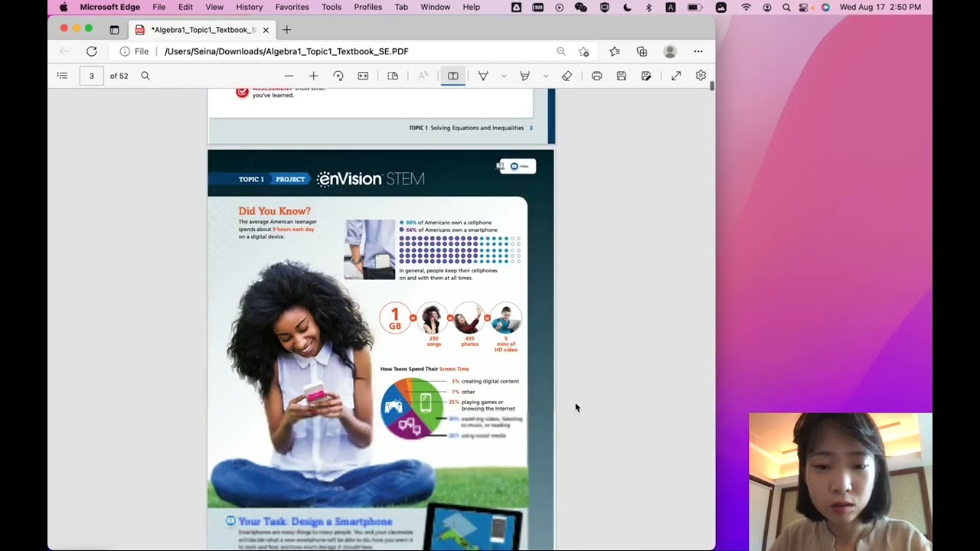
Task: Click the Video icon on PDF page
Action: 518,166
